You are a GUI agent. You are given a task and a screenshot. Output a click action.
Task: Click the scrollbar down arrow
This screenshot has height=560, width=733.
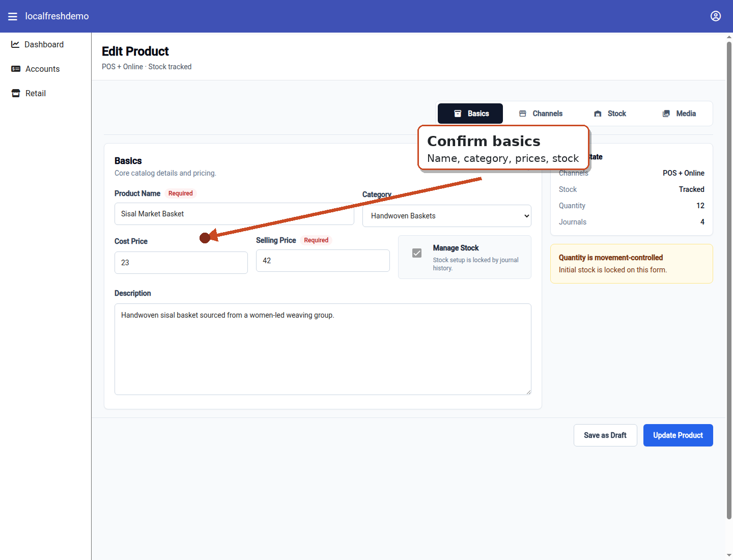tap(729, 555)
